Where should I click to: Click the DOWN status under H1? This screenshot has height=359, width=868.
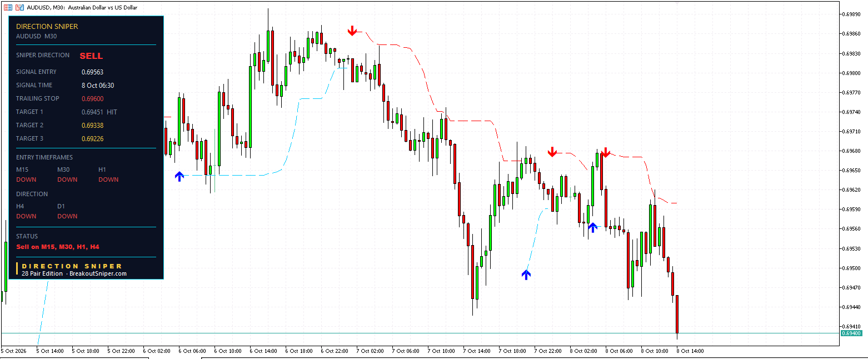click(108, 179)
